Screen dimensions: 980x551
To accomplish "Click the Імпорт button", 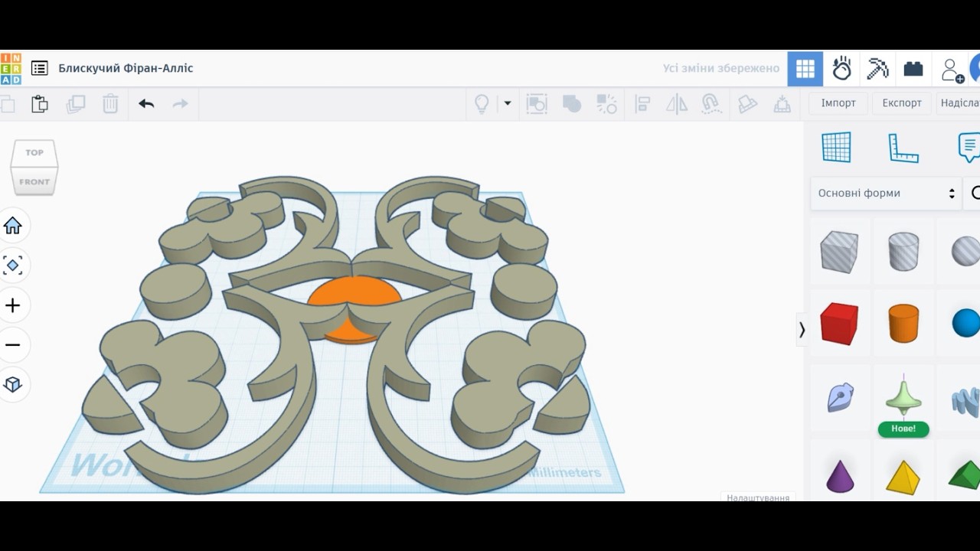I will [838, 103].
